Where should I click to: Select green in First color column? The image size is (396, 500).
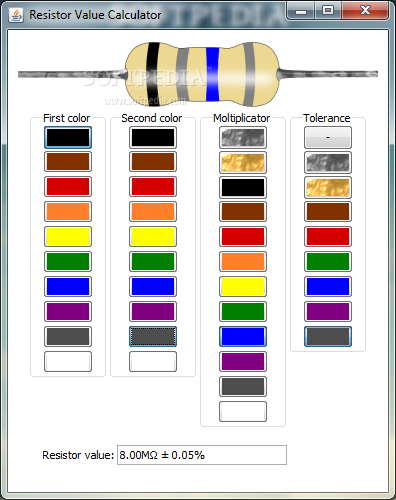pyautogui.click(x=68, y=262)
